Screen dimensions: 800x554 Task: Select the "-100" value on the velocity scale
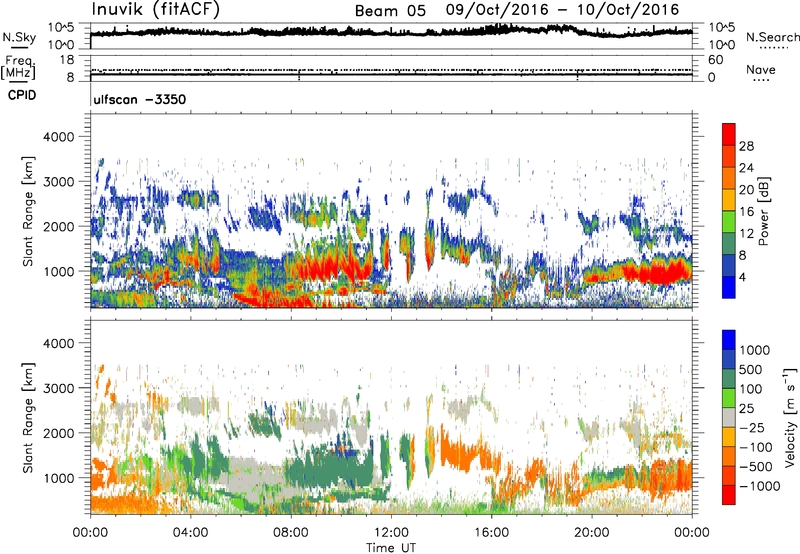(756, 447)
